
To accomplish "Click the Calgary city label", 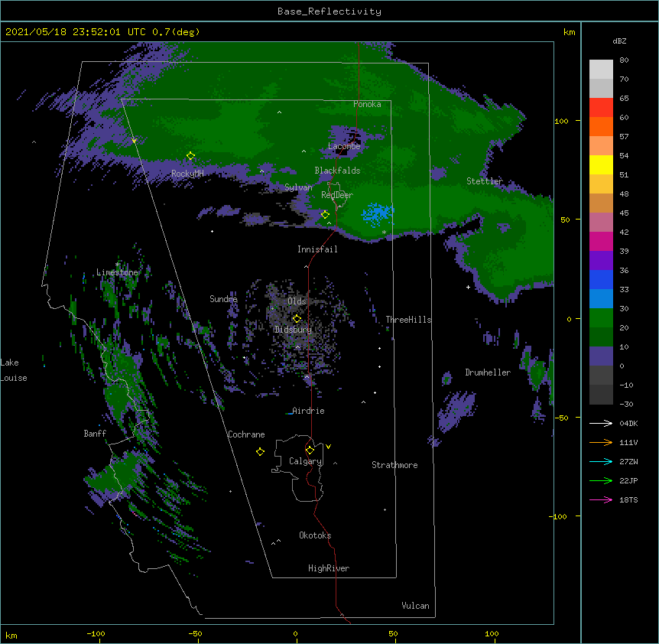I will click(305, 461).
